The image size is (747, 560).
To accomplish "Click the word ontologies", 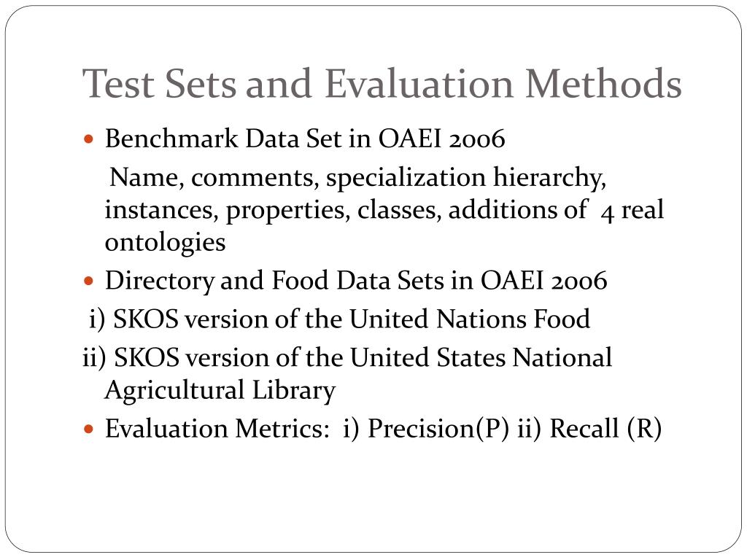I will [165, 242].
